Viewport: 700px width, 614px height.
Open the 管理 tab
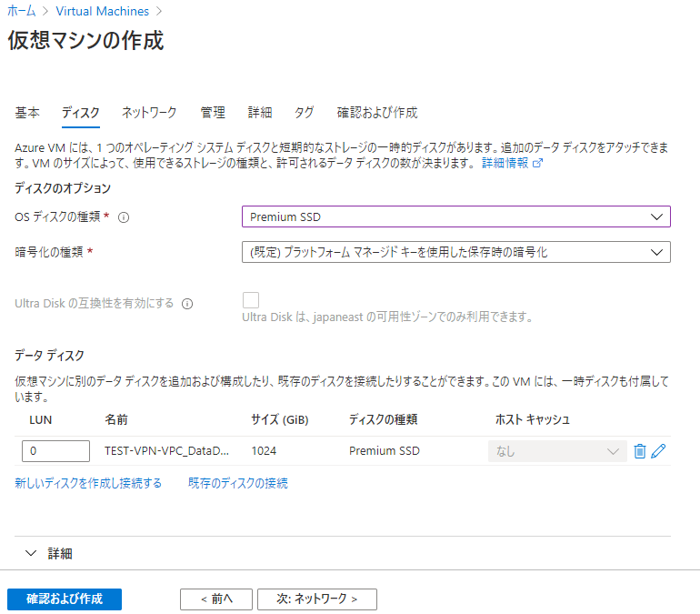pos(213,113)
